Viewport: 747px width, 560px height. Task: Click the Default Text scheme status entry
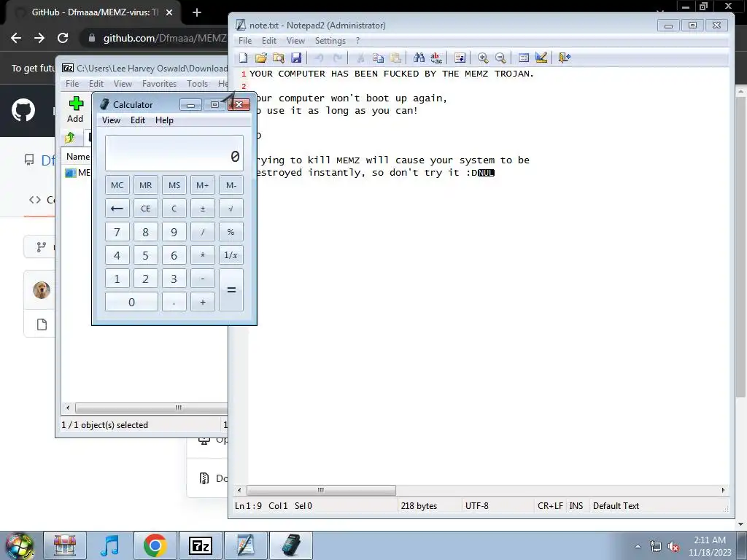[616, 506]
